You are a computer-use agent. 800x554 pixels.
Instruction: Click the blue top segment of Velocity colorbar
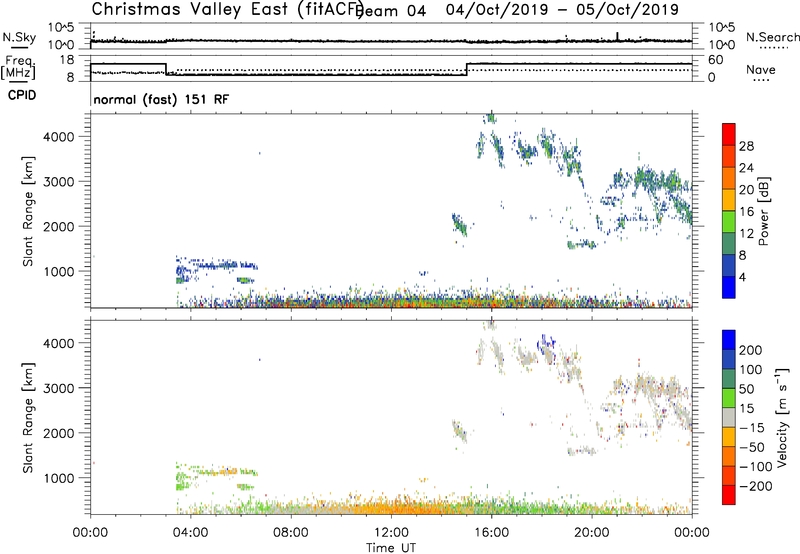point(729,340)
